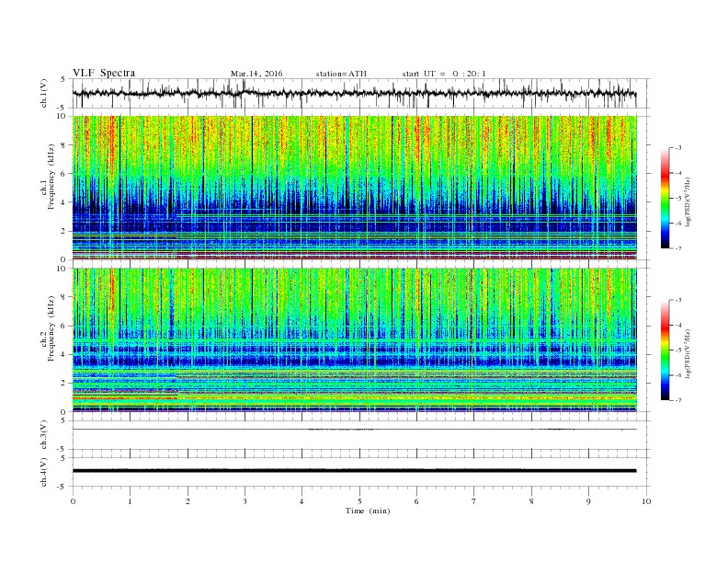Click the 'VLF Spectra' title text

coord(104,73)
